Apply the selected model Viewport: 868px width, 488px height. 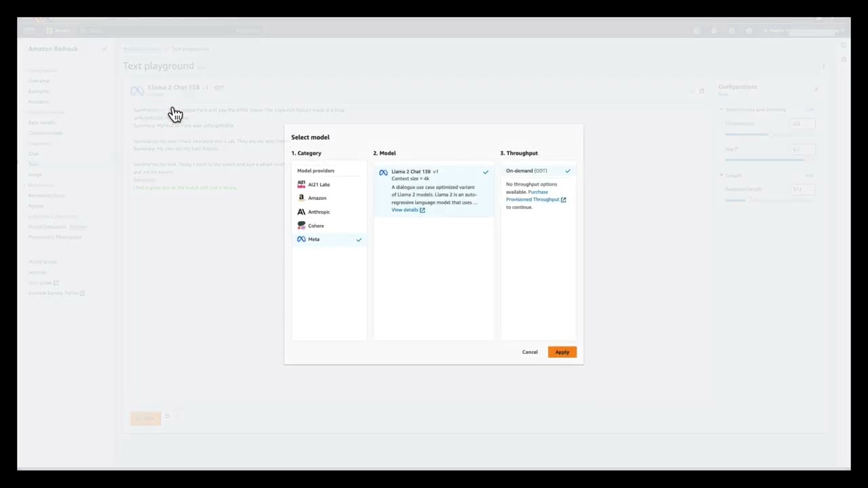pyautogui.click(x=562, y=352)
